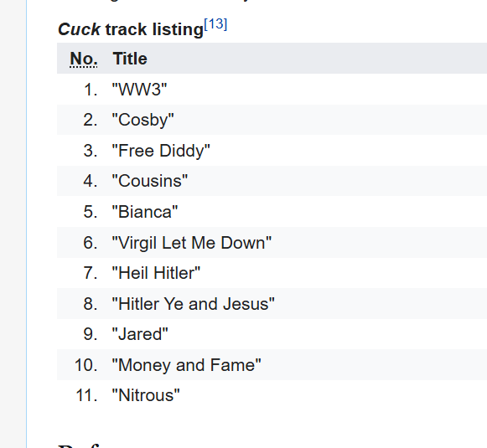Click the seventh track title text
487x448 pixels.
tap(156, 273)
